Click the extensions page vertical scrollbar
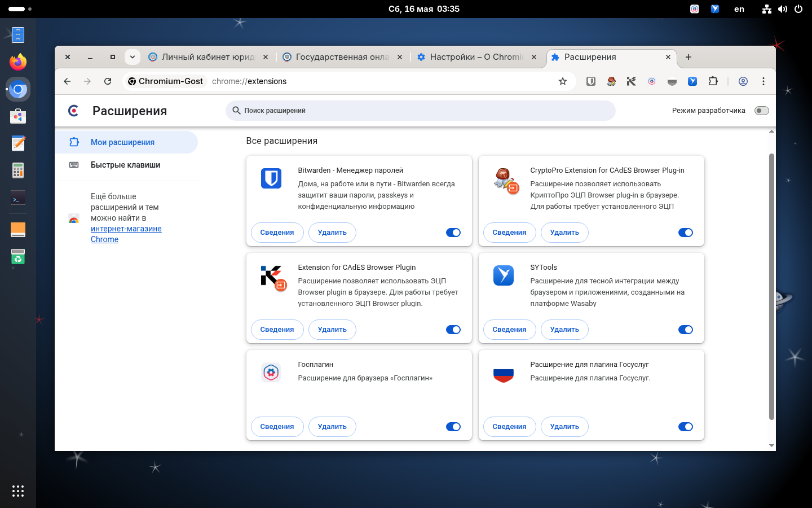Image resolution: width=812 pixels, height=508 pixels. tap(771, 286)
